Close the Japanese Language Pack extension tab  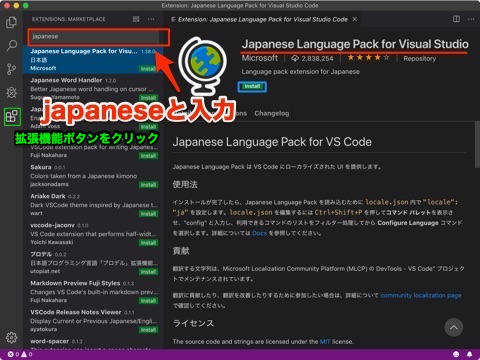click(355, 19)
